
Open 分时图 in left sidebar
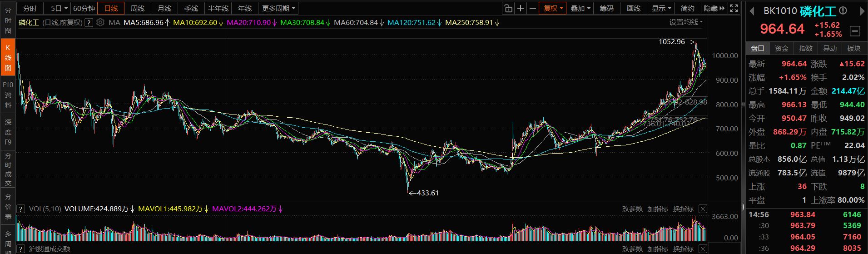pos(8,20)
